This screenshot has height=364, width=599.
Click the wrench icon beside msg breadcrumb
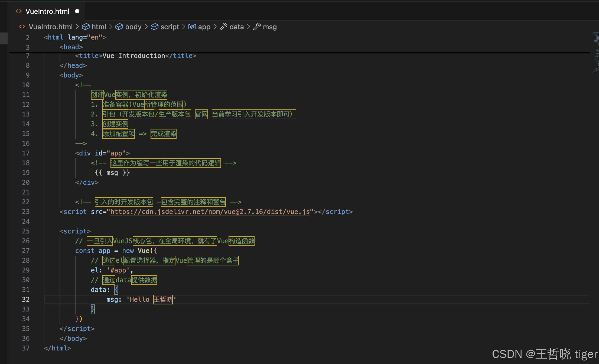click(x=257, y=27)
